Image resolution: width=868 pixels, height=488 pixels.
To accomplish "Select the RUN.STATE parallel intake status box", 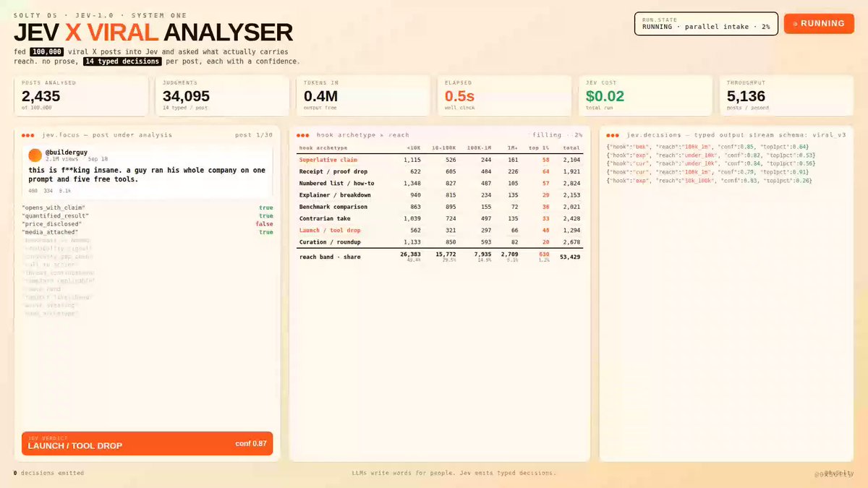I will tap(706, 24).
